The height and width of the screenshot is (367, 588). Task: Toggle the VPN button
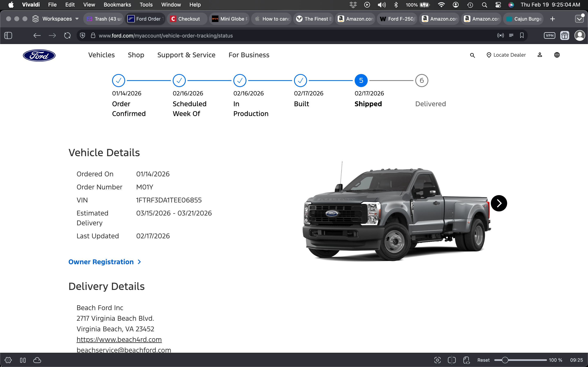[x=549, y=36]
